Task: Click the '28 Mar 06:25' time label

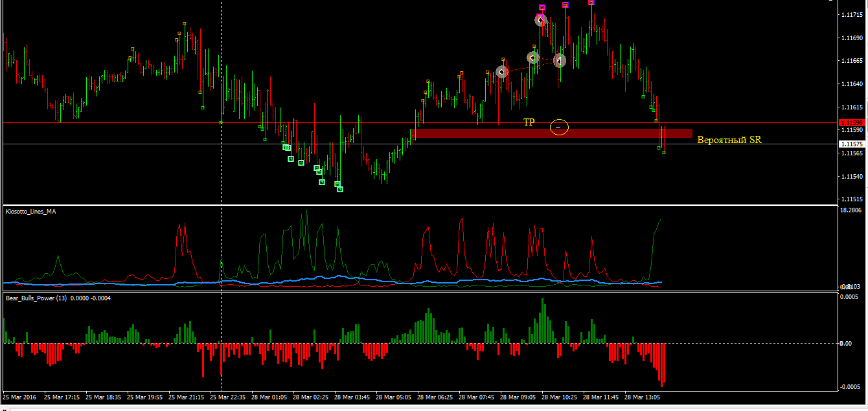Action: 435,397
